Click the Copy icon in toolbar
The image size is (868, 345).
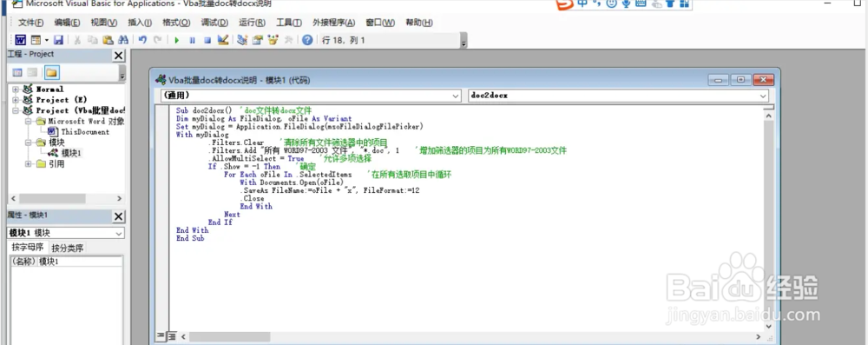93,40
